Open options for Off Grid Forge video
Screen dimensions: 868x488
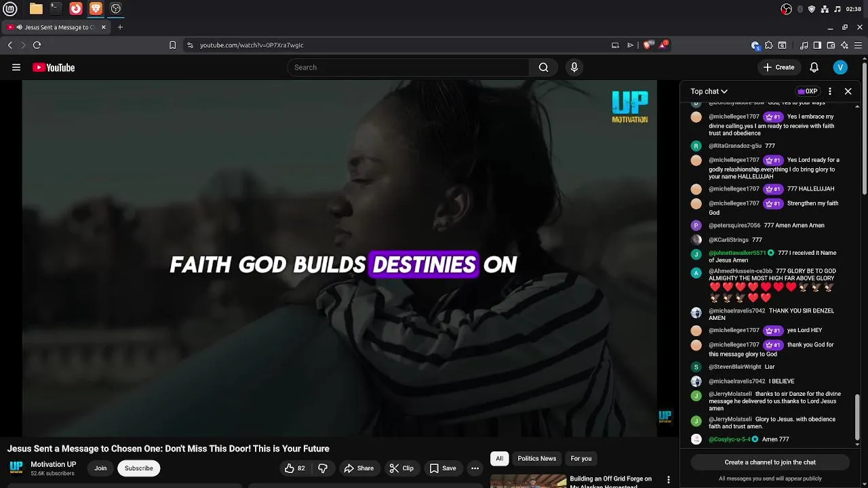click(x=669, y=480)
